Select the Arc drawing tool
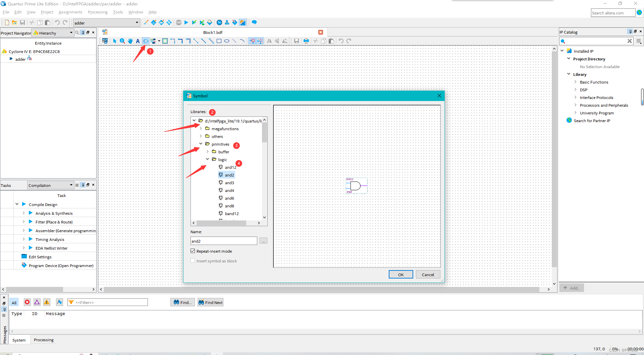This screenshot has width=644, height=355. tap(242, 41)
